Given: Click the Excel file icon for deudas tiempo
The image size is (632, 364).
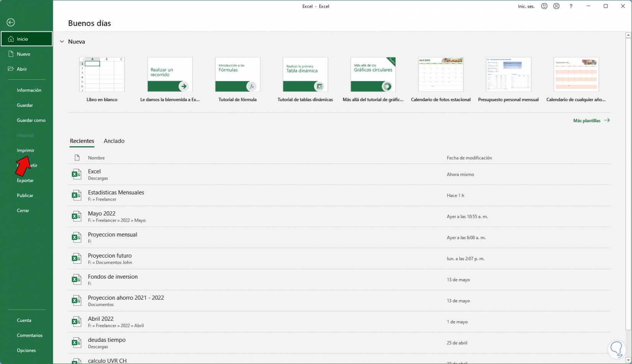Looking at the screenshot, I should 77,343.
